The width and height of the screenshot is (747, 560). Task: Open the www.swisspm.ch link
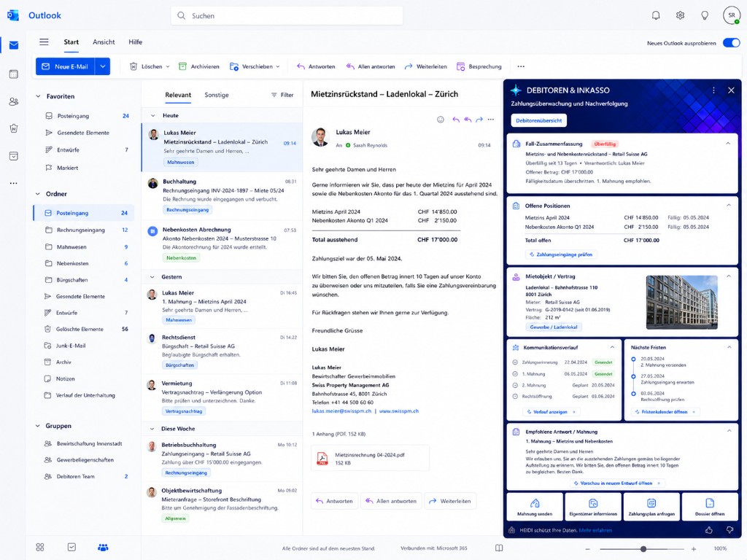[x=399, y=411]
